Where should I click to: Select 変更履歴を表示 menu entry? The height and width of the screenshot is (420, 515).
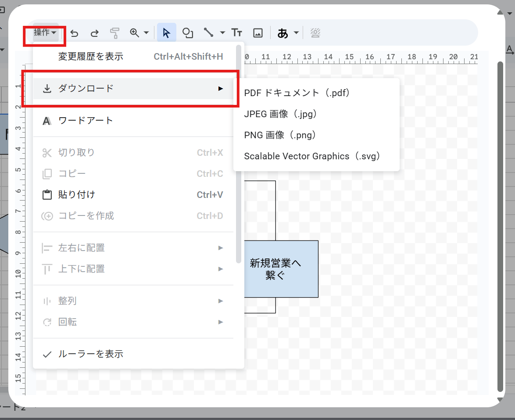(x=91, y=56)
